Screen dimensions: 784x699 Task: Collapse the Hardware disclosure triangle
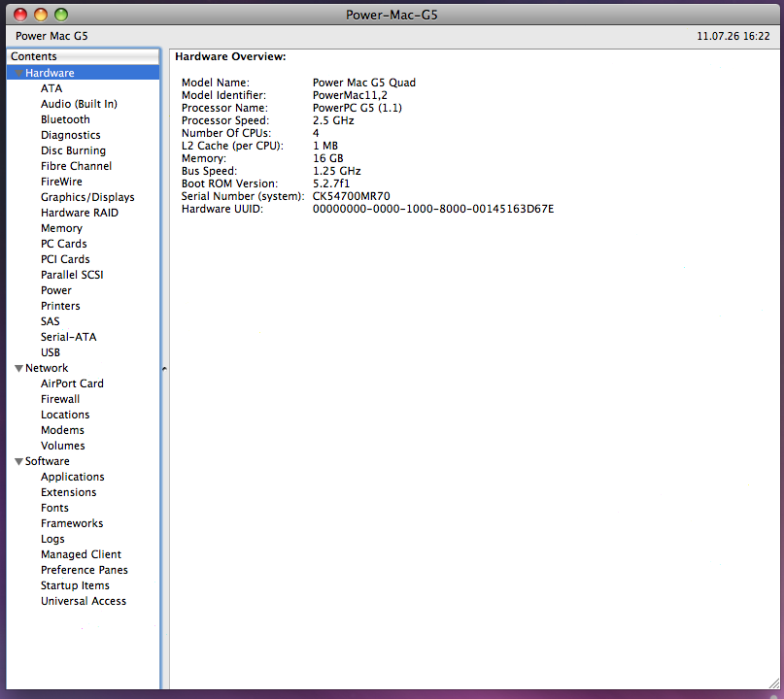(x=19, y=74)
